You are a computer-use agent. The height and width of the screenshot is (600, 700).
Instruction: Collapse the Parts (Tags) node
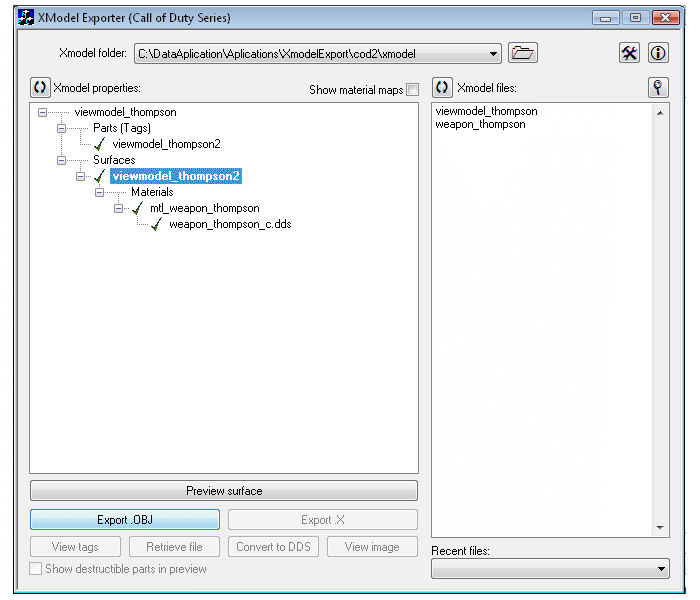coord(61,128)
